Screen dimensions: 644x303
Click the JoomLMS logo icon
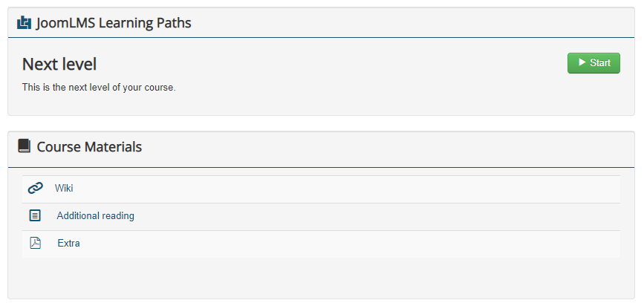tap(24, 23)
